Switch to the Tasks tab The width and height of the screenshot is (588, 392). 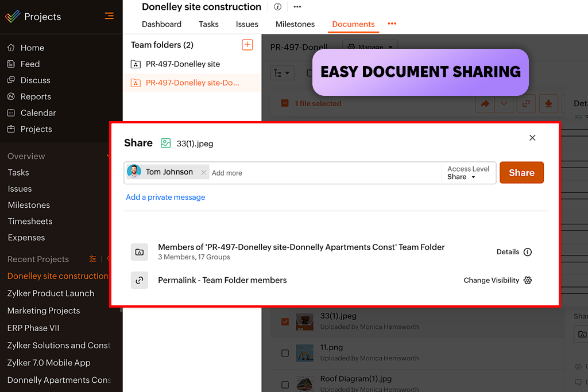(208, 24)
